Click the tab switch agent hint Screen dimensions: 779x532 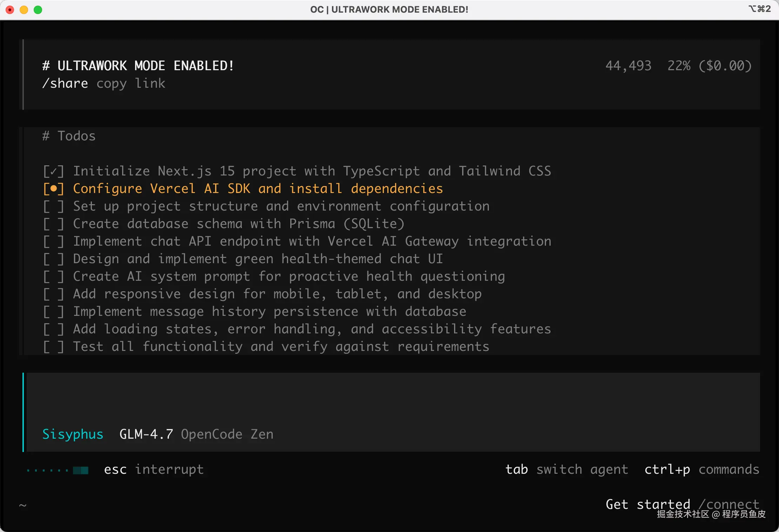566,469
